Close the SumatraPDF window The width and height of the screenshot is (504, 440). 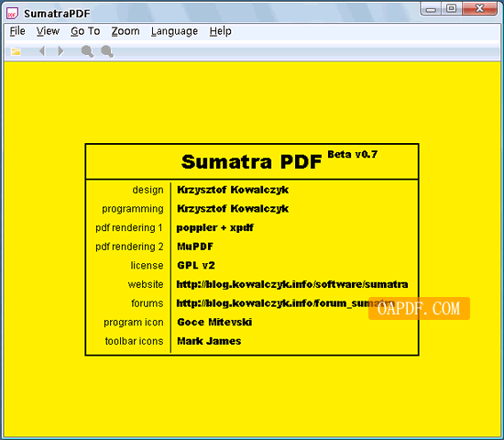point(479,8)
